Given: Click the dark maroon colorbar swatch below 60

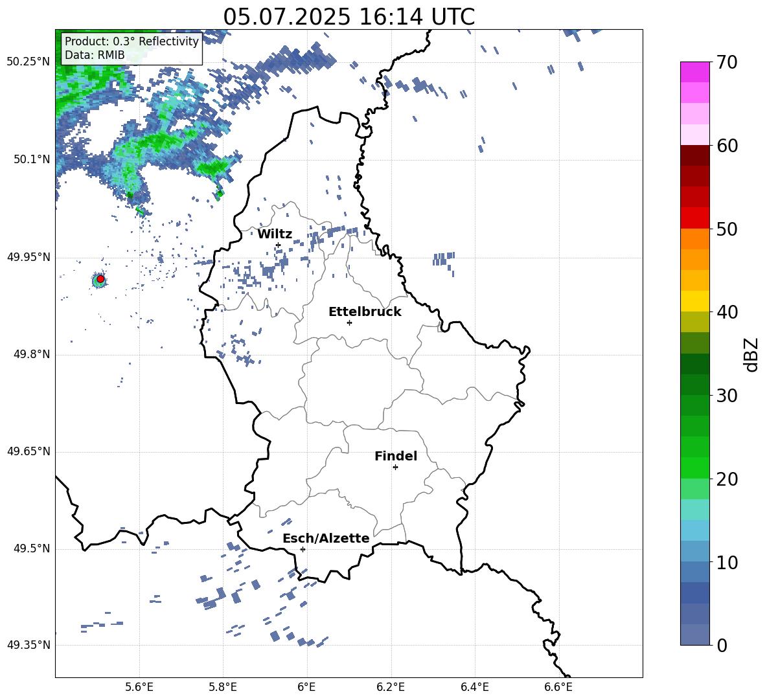Looking at the screenshot, I should [695, 155].
